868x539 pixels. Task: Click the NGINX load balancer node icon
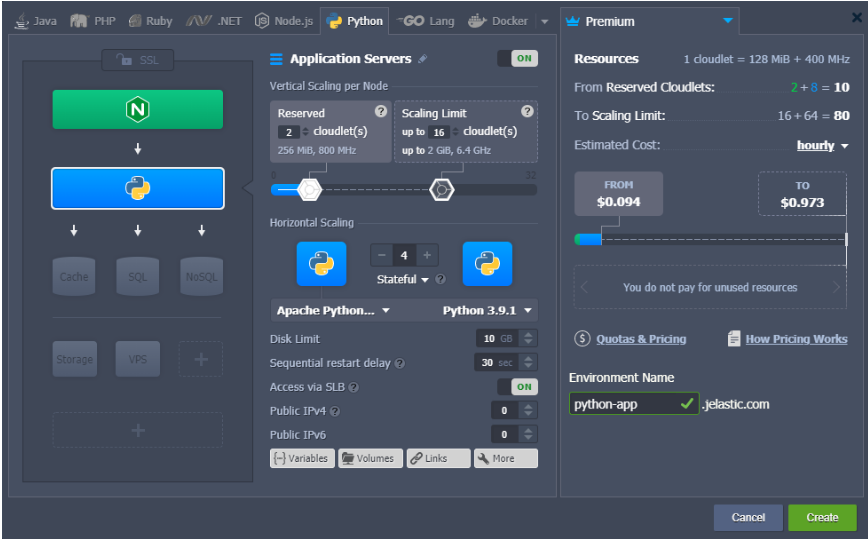[x=137, y=110]
